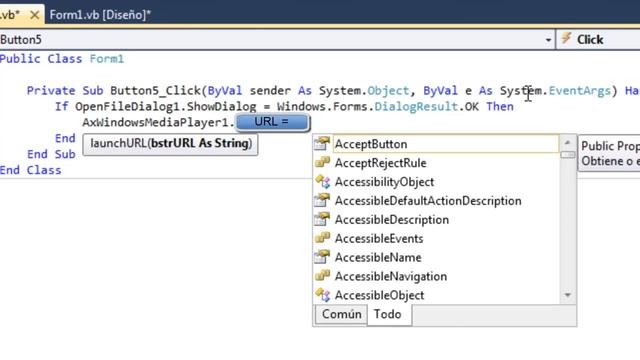The image size is (640, 360).
Task: Click 'Form1' in the class declaration
Action: point(106,59)
